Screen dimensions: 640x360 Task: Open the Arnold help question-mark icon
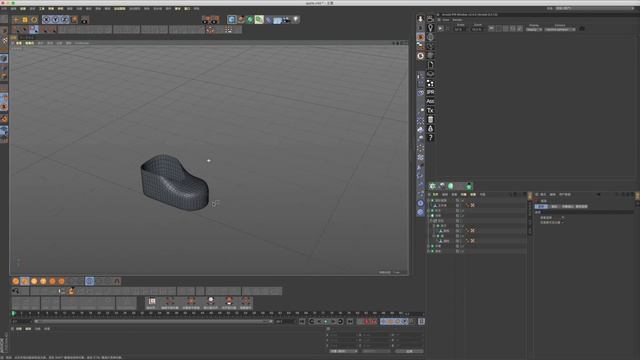click(x=430, y=138)
